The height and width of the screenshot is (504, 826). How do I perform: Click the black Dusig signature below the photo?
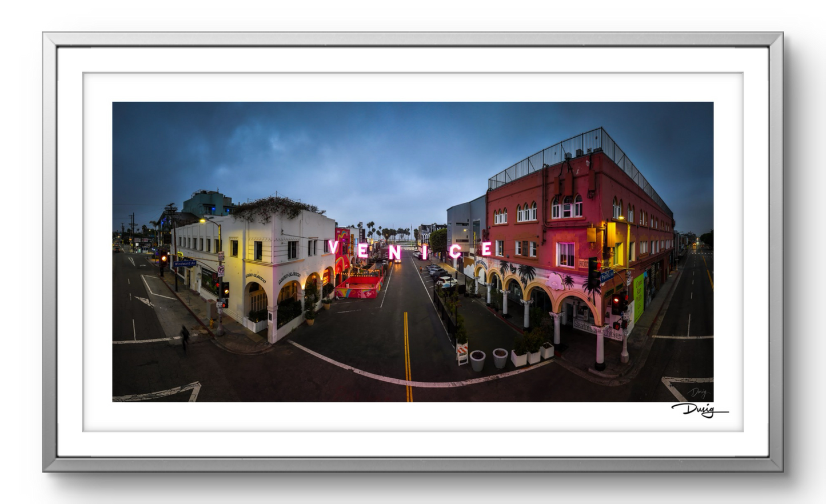coord(699,409)
